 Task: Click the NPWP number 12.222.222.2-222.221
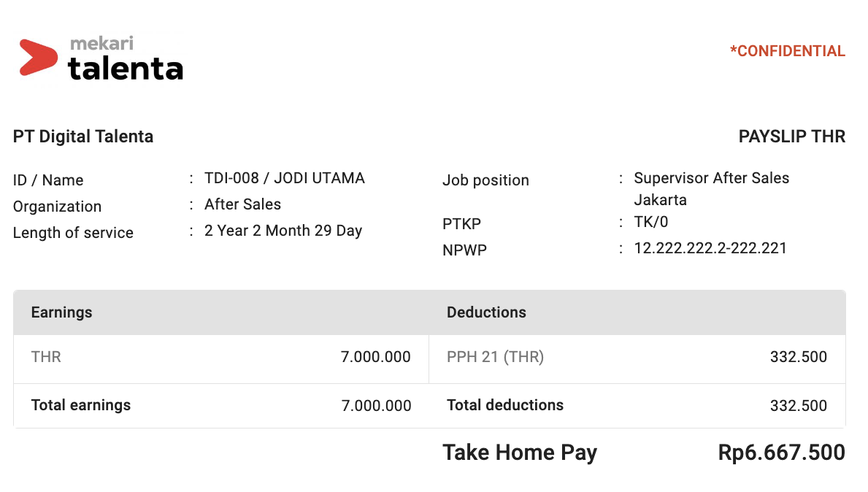710,248
